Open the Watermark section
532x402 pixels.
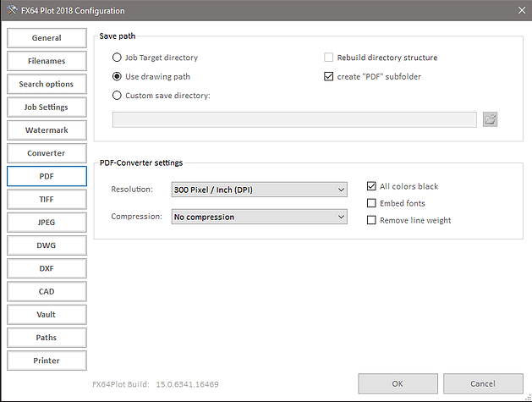click(x=47, y=130)
